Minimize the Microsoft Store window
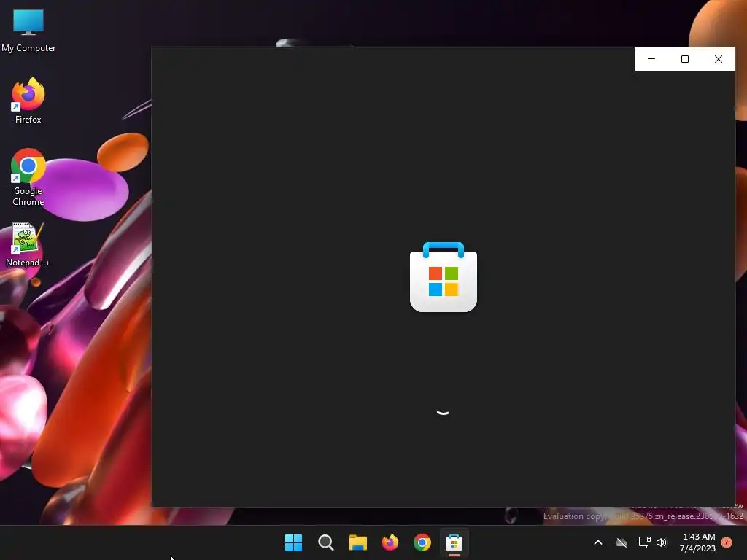This screenshot has width=747, height=560. 651,59
